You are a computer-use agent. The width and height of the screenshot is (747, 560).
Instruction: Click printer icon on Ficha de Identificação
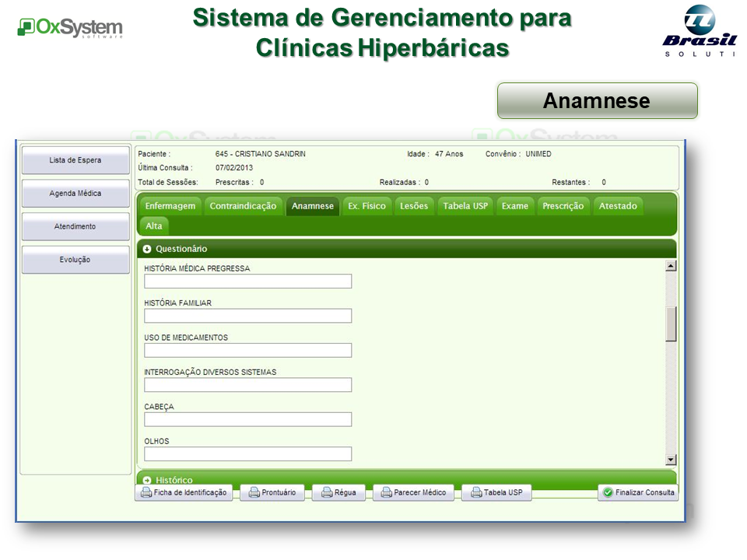point(146,492)
